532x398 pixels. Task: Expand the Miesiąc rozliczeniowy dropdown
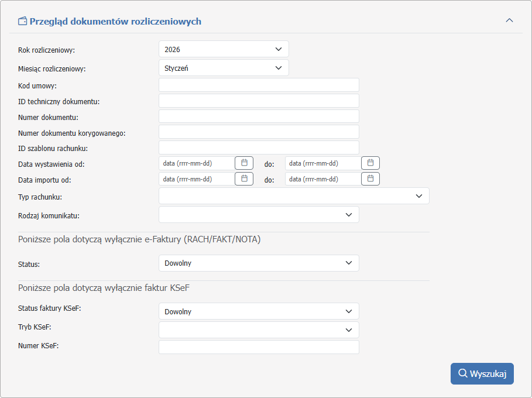click(x=224, y=68)
